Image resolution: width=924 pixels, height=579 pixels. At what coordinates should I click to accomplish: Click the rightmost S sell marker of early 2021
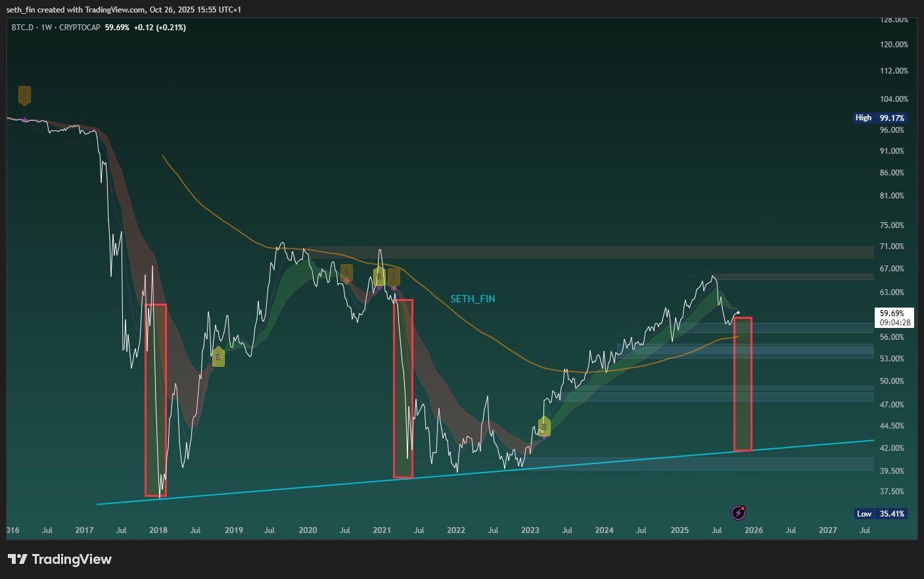pyautogui.click(x=392, y=277)
